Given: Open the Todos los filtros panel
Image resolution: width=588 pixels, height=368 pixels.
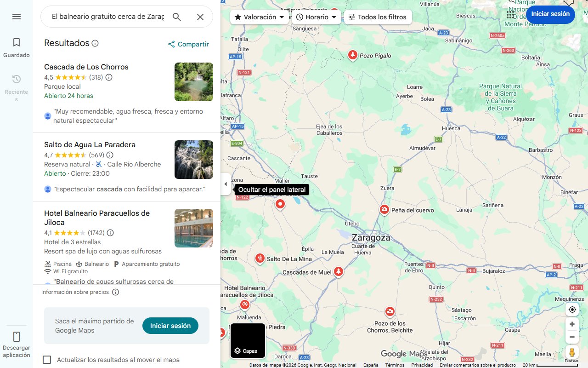Looking at the screenshot, I should [x=378, y=17].
